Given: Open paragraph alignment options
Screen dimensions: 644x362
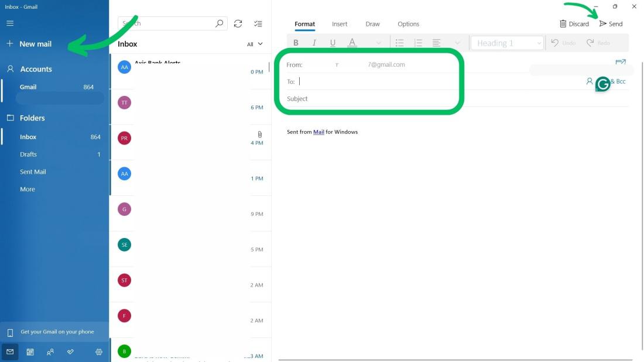Looking at the screenshot, I should tap(437, 43).
